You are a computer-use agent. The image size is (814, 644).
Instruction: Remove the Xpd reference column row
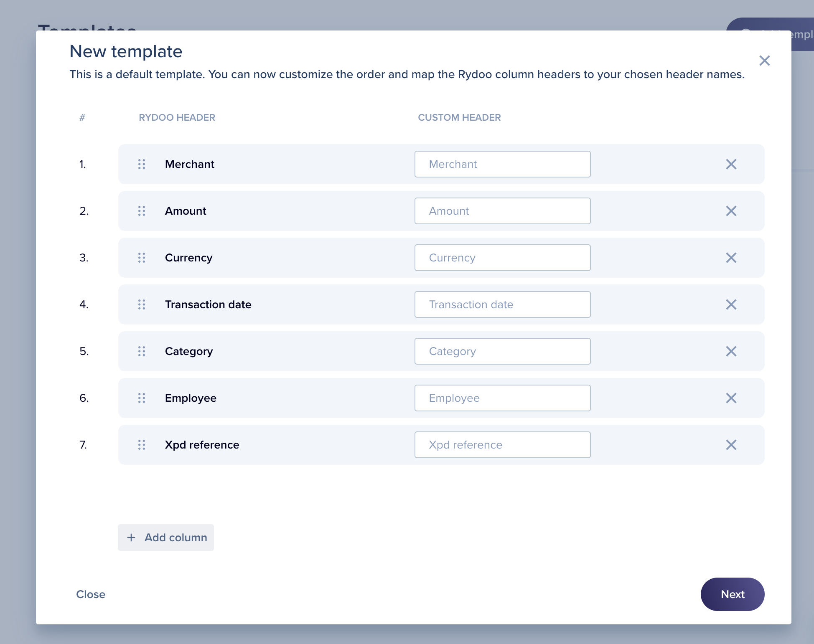click(731, 445)
